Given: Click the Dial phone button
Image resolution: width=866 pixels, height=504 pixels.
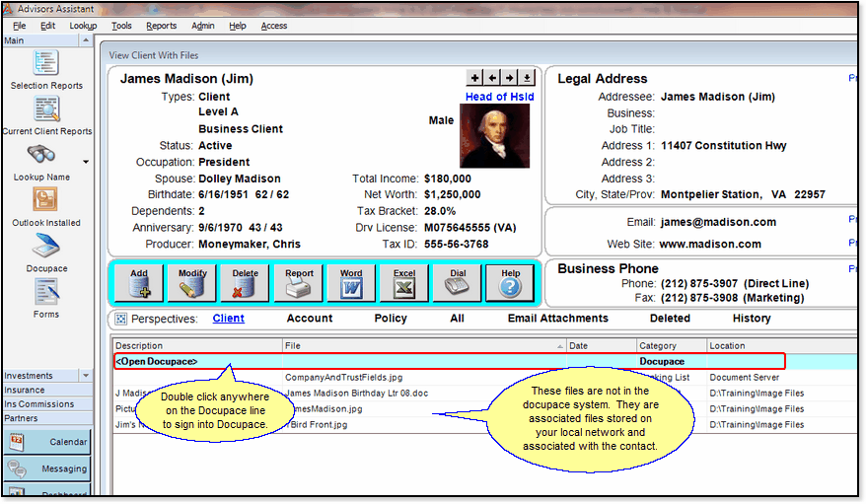Looking at the screenshot, I should click(x=458, y=283).
